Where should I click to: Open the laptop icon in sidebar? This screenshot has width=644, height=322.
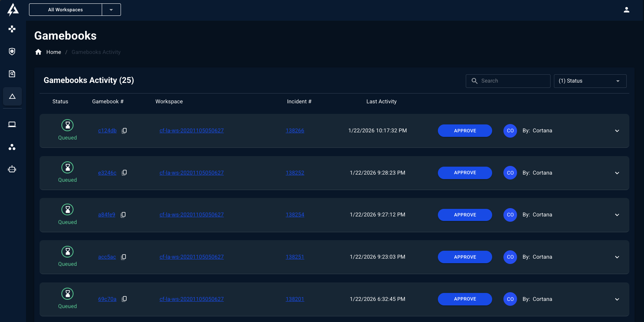[12, 124]
